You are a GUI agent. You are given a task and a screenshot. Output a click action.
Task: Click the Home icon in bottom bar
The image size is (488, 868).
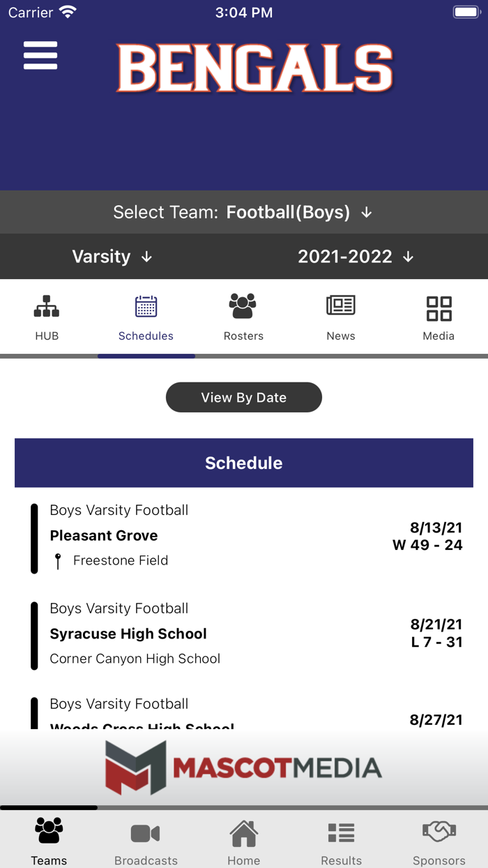click(x=243, y=832)
